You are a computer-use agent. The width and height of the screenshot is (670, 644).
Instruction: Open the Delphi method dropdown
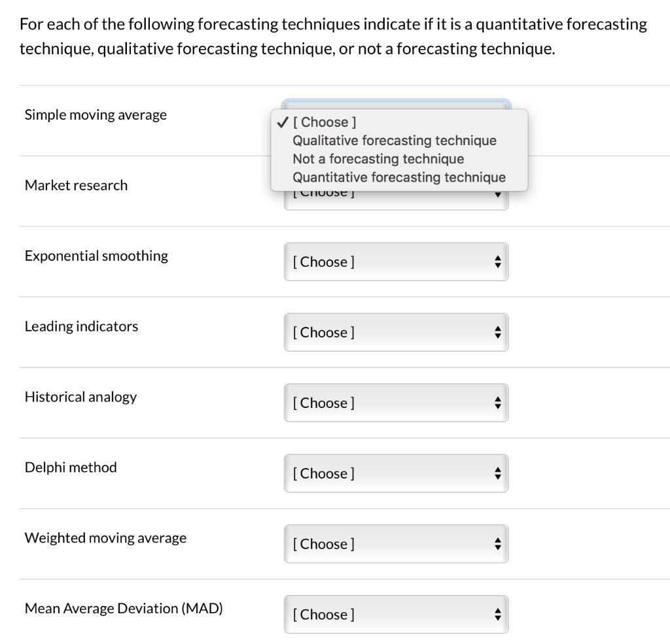(396, 473)
